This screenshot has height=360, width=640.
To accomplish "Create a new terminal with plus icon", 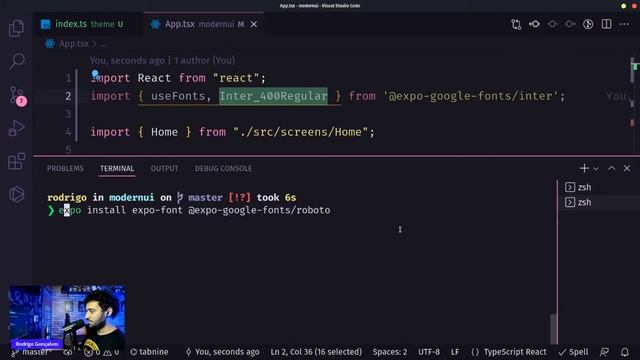I will point(584,168).
